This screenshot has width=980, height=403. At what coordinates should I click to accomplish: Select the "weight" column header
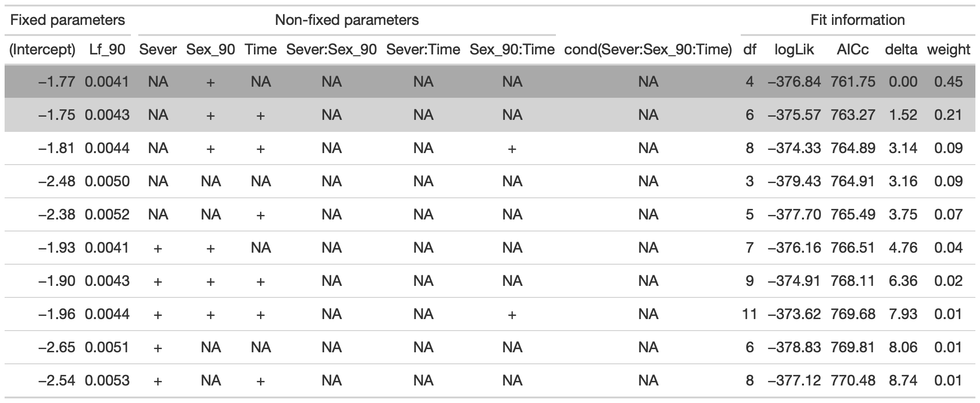pos(949,49)
